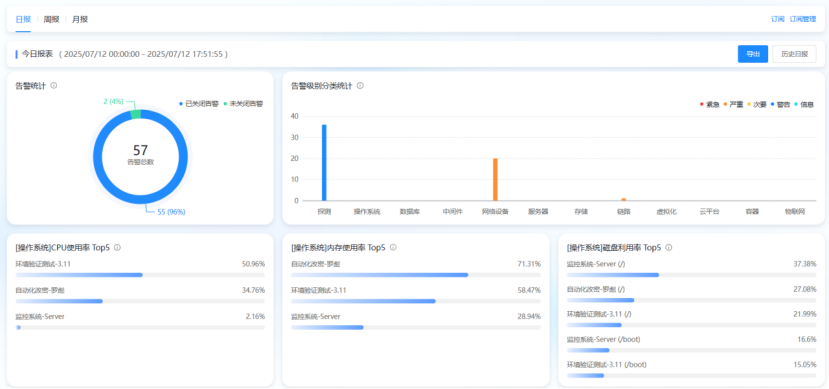The image size is (829, 389).
Task: Open info icon beside 磁盘利用率 Top5 title
Action: click(669, 247)
